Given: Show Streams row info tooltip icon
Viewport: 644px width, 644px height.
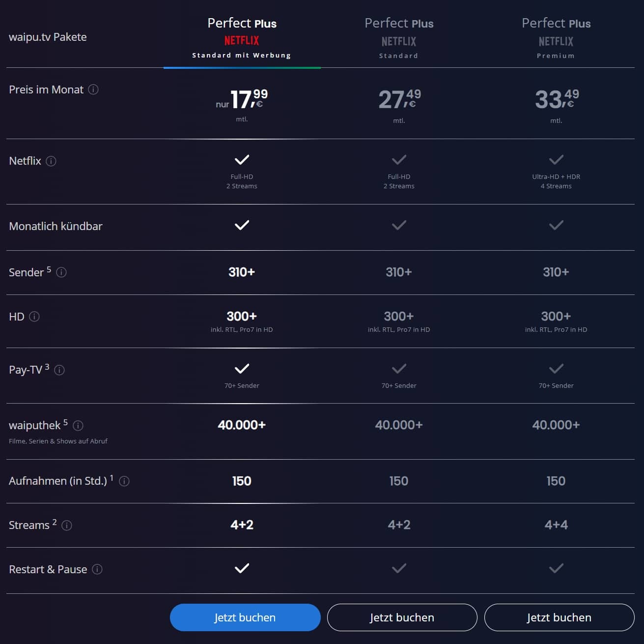Looking at the screenshot, I should click(67, 526).
